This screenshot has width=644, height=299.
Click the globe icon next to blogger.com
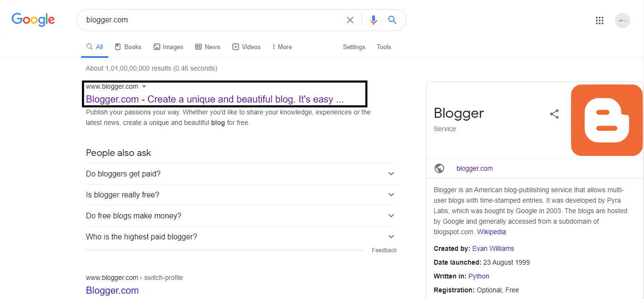click(439, 168)
